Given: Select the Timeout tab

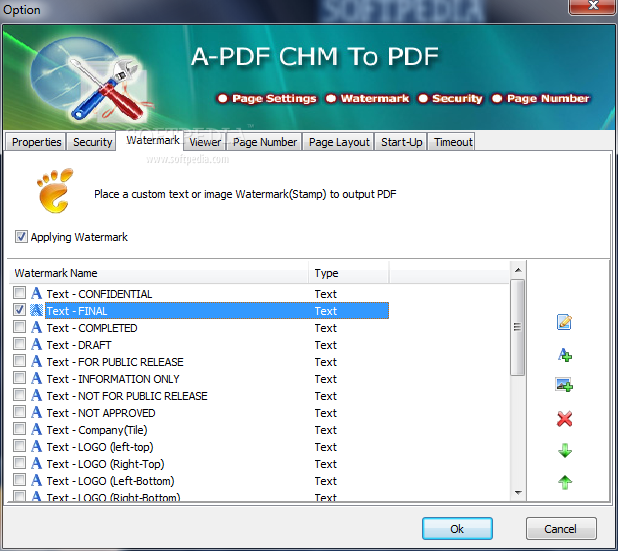Looking at the screenshot, I should click(x=453, y=142).
